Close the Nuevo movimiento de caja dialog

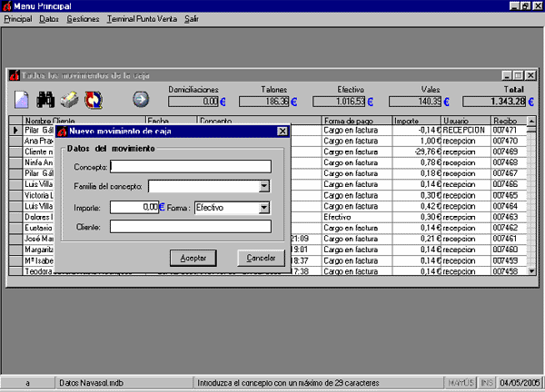pos(282,132)
